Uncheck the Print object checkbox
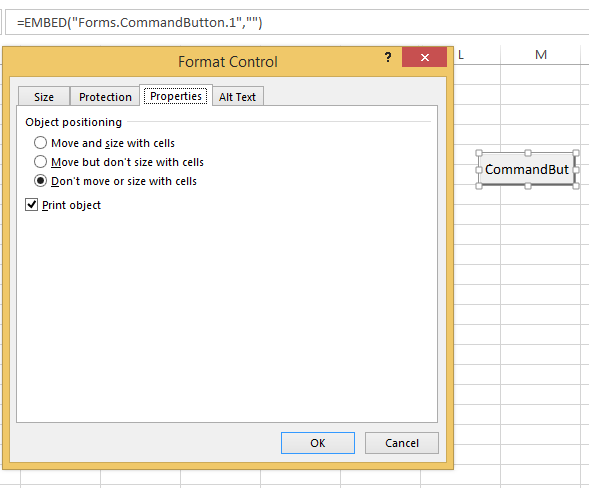The width and height of the screenshot is (589, 488). point(32,205)
